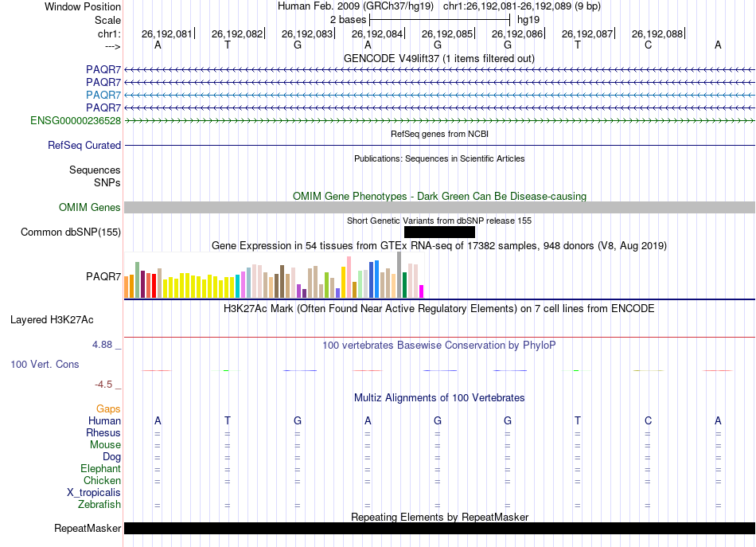The image size is (756, 547).
Task: Click the ENSG00000236528 gene arrows track
Action: (439, 120)
